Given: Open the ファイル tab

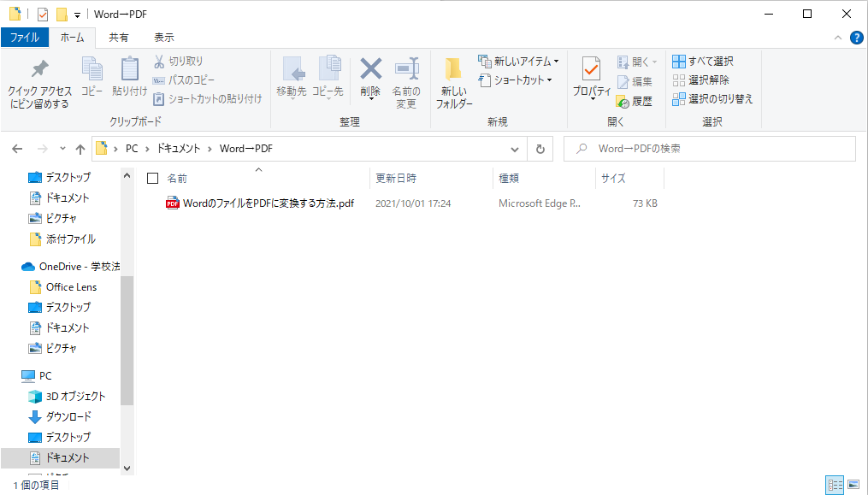Looking at the screenshot, I should point(25,38).
